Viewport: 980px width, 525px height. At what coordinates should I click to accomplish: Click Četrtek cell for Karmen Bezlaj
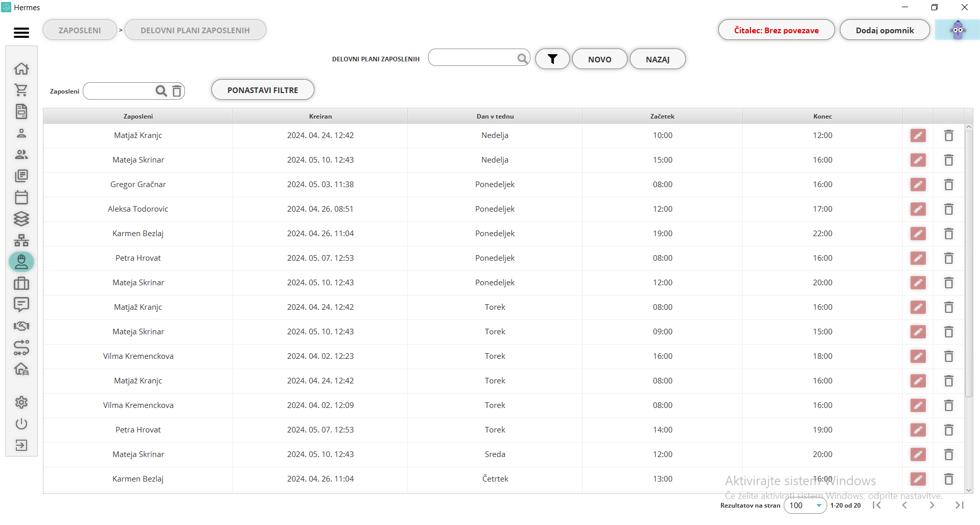pos(495,479)
